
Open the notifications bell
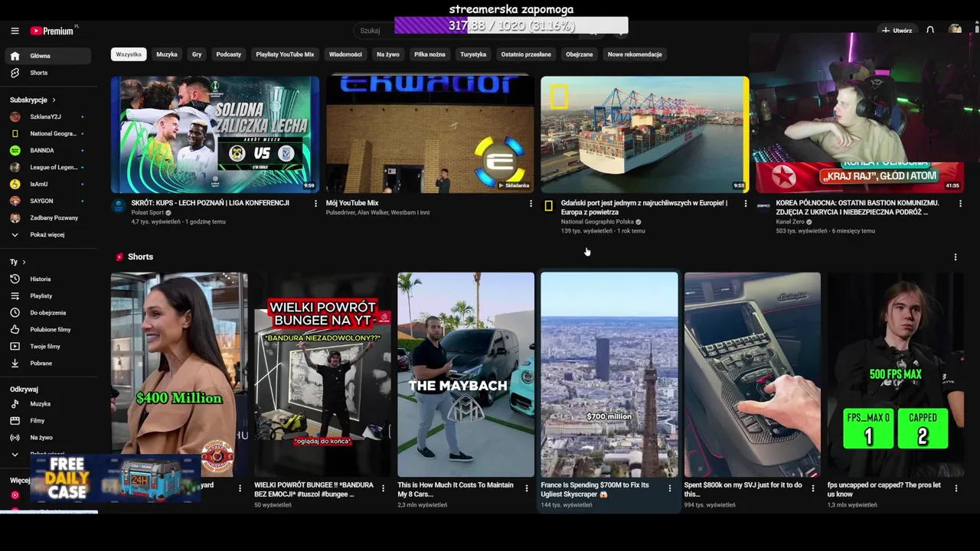[x=930, y=31]
